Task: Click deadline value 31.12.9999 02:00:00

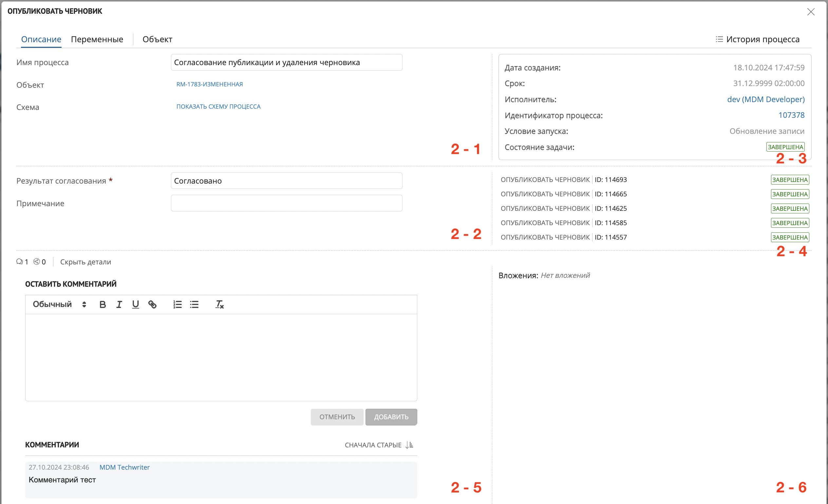Action: (x=769, y=83)
